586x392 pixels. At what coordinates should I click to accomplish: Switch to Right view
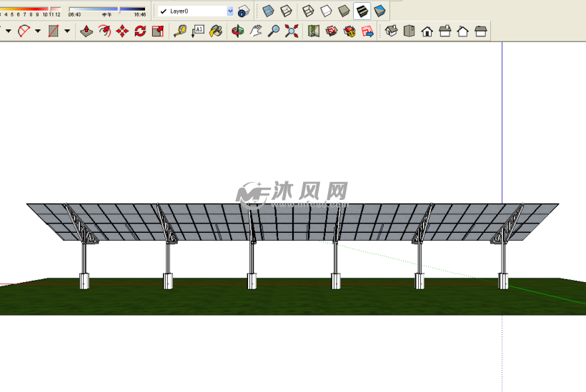[x=445, y=31]
